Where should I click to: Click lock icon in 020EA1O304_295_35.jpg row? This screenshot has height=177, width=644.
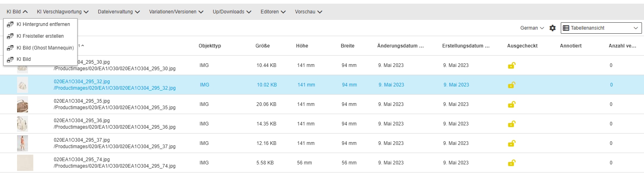512,104
